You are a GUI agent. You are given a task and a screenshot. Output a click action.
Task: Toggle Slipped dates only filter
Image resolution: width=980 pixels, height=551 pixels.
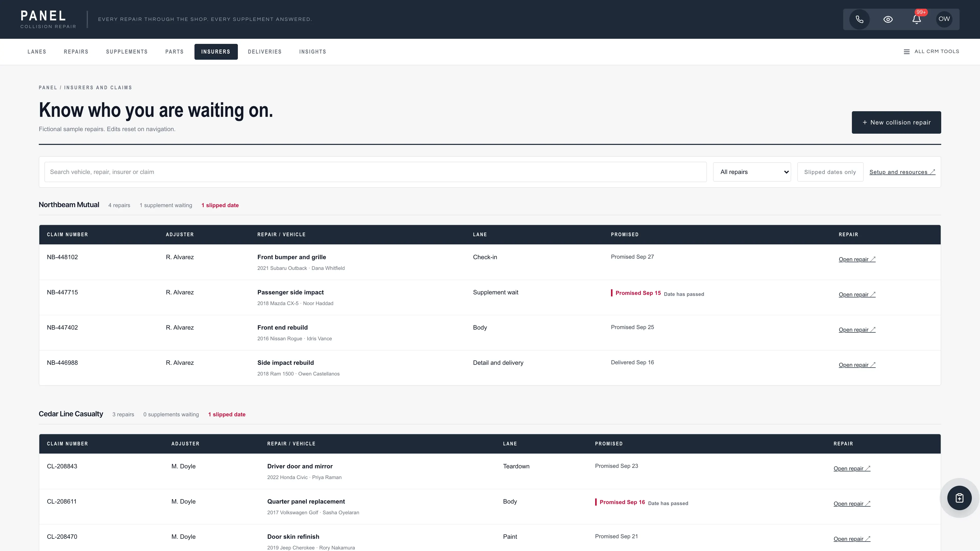pyautogui.click(x=830, y=172)
